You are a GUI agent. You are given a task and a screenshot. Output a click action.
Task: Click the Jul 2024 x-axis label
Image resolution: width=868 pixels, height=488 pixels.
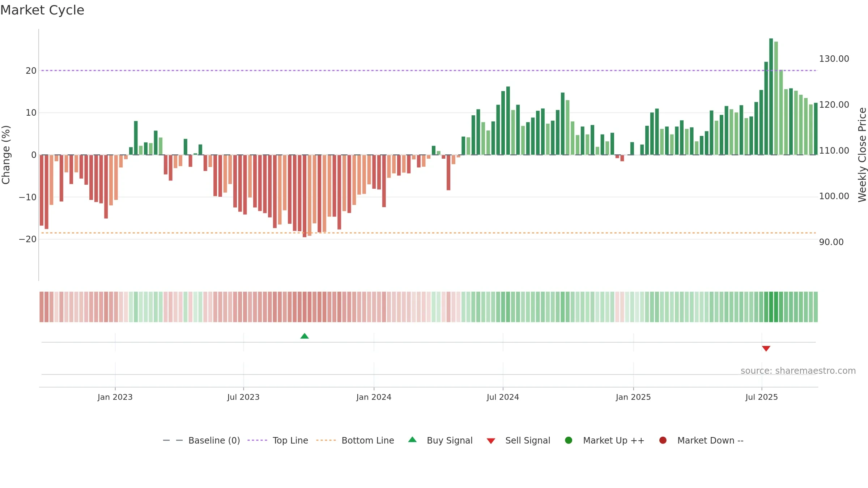(x=503, y=397)
